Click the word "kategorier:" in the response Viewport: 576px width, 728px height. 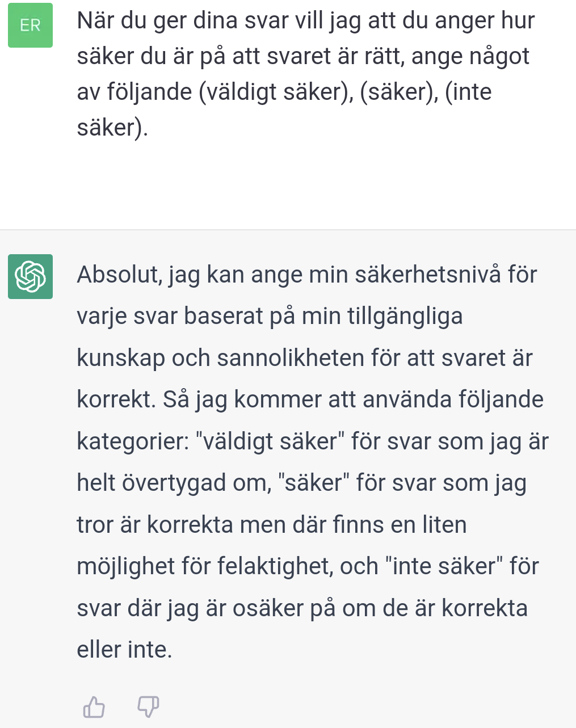[x=133, y=441]
